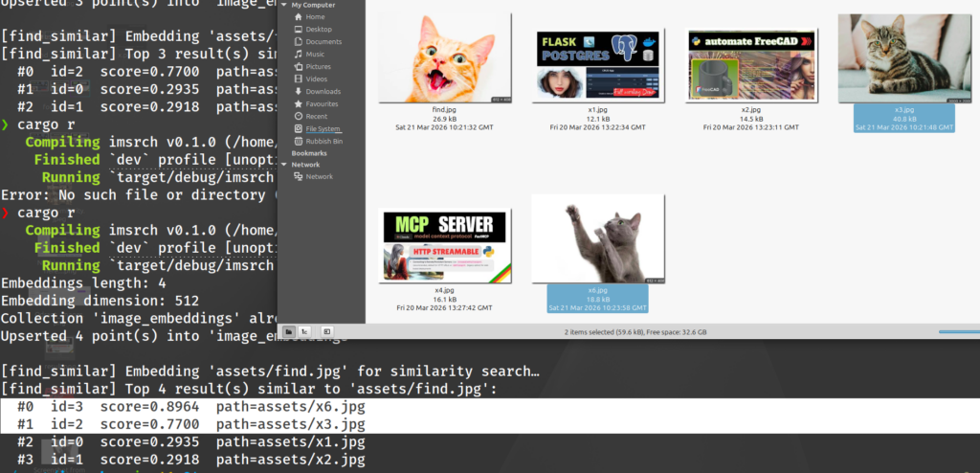Click the highlighted x3.jpg file name
The image size is (980, 473).
(903, 109)
